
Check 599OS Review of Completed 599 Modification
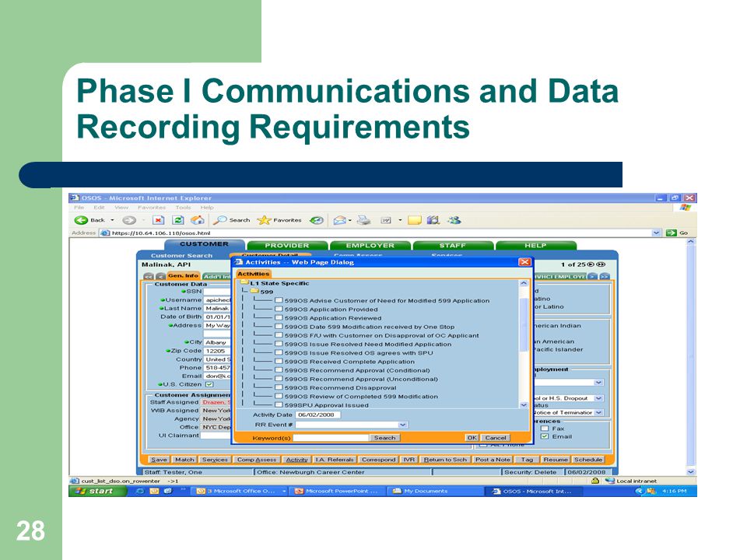(x=279, y=396)
